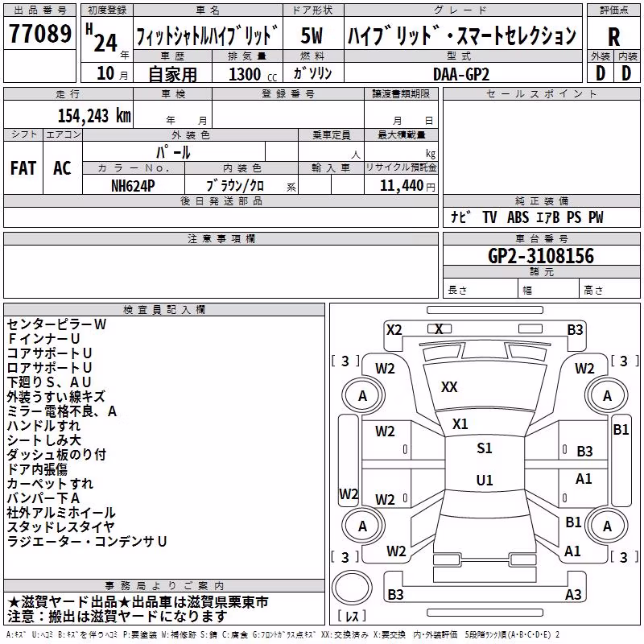Click inspector note FインナーU
Screen dimensions: 644x644
click(43, 338)
